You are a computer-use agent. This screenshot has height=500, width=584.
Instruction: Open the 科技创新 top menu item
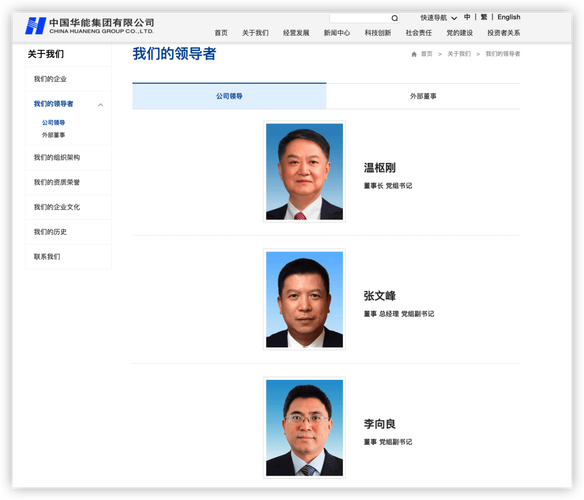378,33
